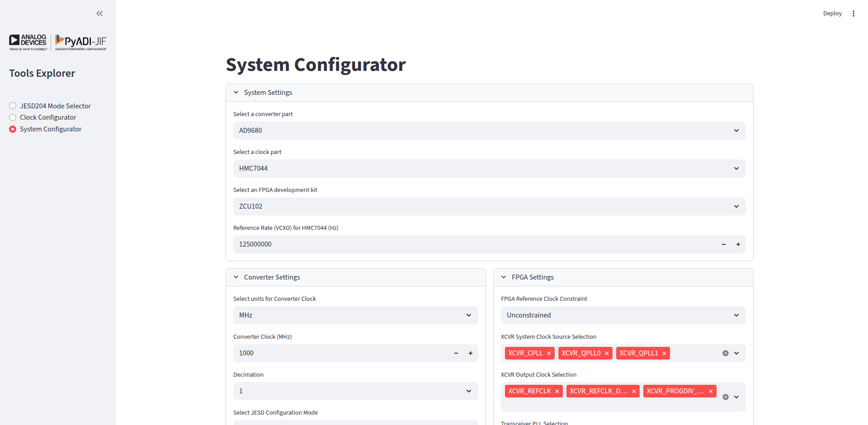Select the JESD204 Mode Selector tool
The height and width of the screenshot is (425, 868).
tap(12, 106)
